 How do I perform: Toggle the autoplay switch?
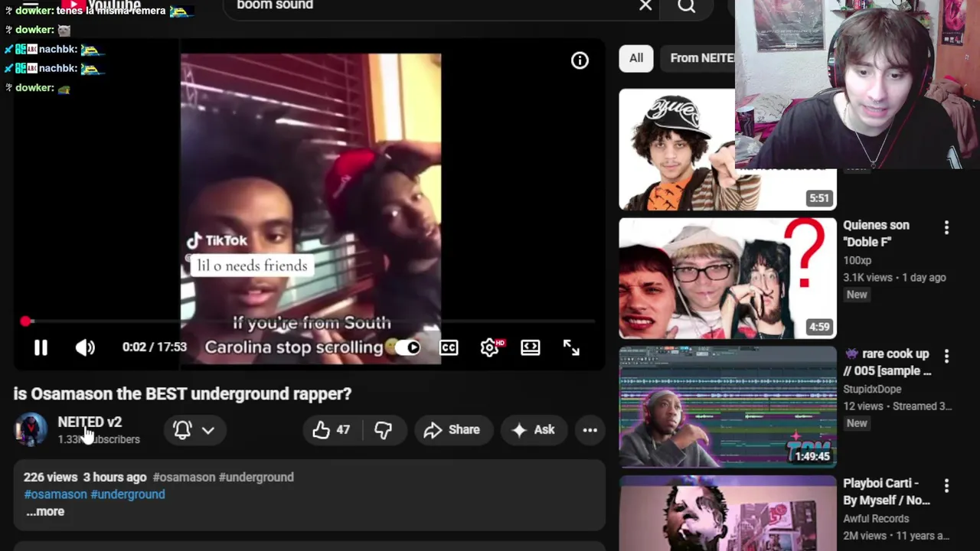pos(407,347)
